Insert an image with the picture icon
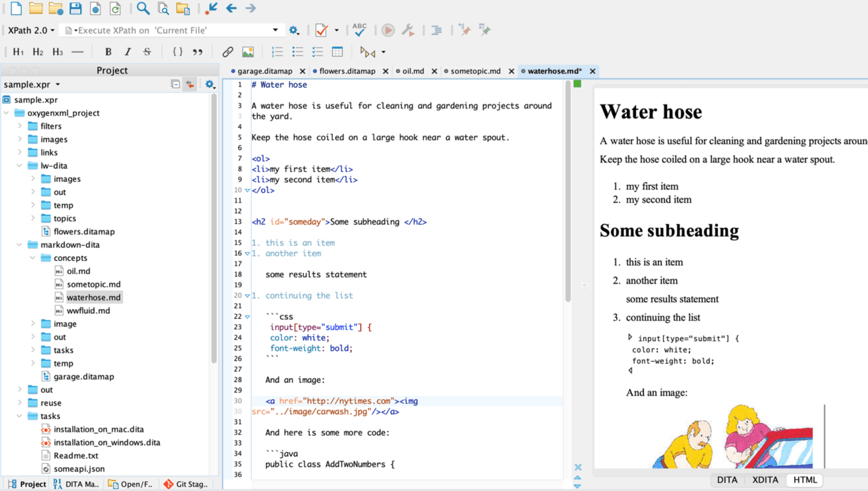Viewport: 868px width, 491px height. [248, 52]
